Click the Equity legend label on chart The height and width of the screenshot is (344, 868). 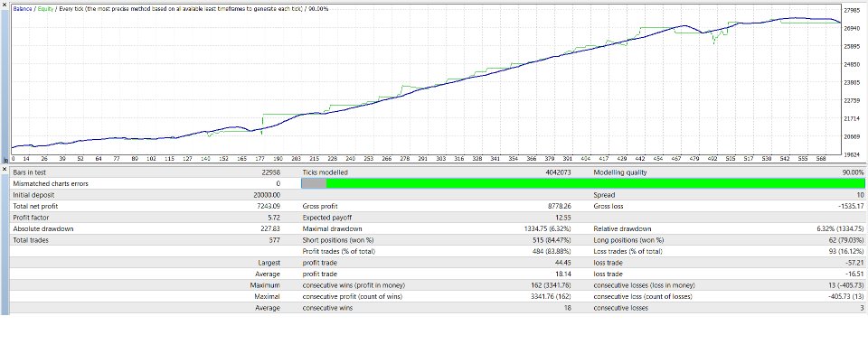pyautogui.click(x=46, y=9)
